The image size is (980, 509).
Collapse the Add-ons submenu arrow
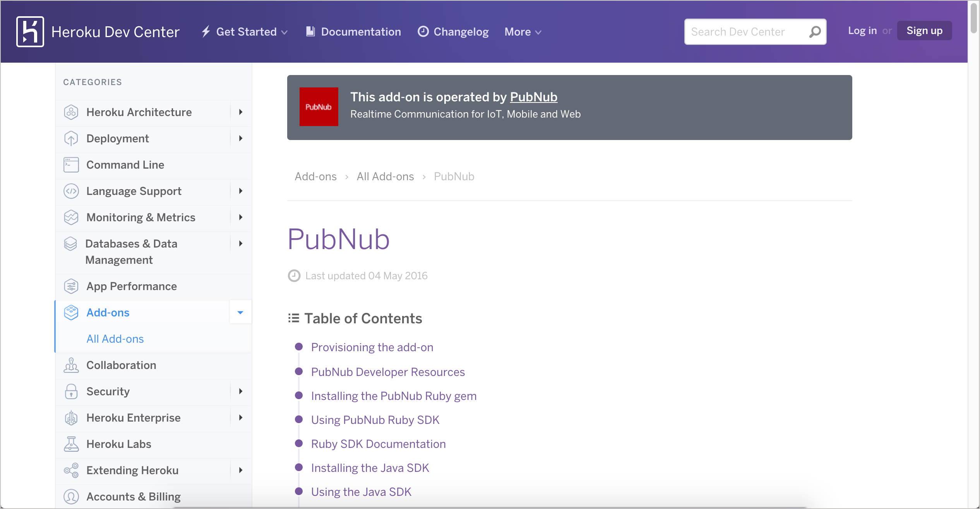point(241,313)
